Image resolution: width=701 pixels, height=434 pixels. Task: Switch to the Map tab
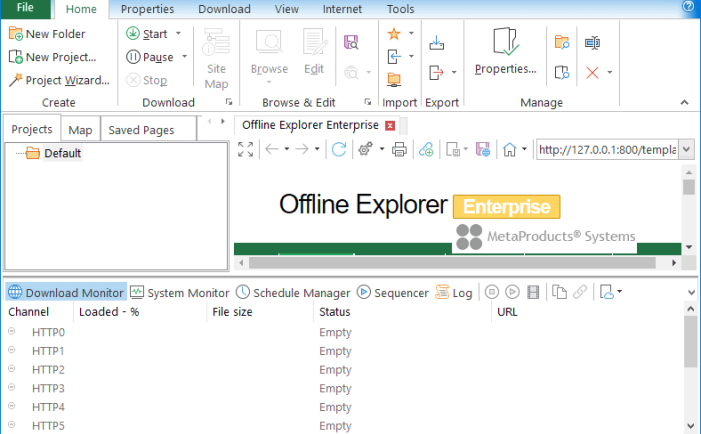click(x=80, y=130)
